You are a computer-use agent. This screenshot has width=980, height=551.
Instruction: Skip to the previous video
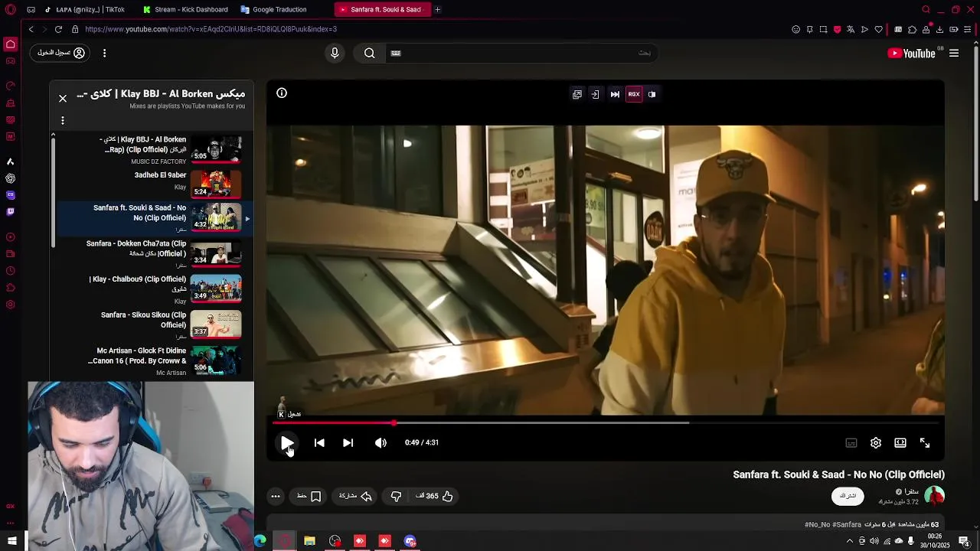click(x=319, y=442)
